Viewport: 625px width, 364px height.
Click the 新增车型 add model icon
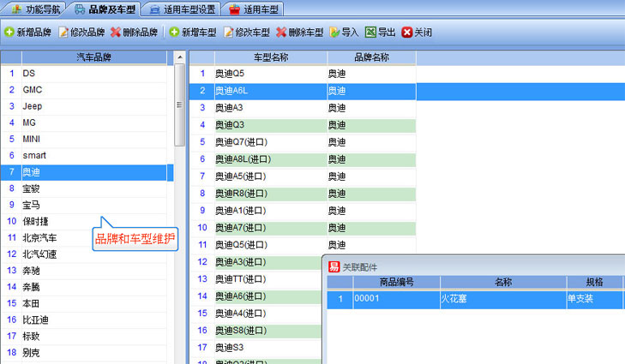coord(173,33)
